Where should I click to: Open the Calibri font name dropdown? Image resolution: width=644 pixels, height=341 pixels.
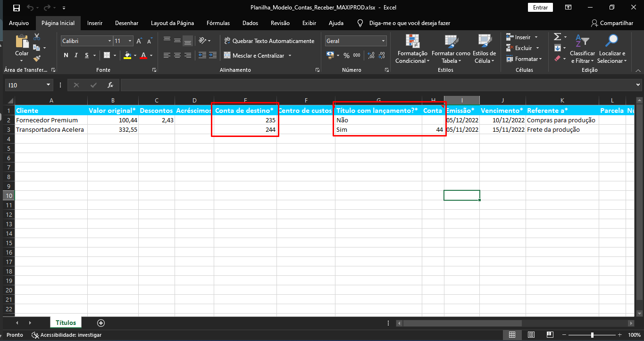tap(109, 41)
